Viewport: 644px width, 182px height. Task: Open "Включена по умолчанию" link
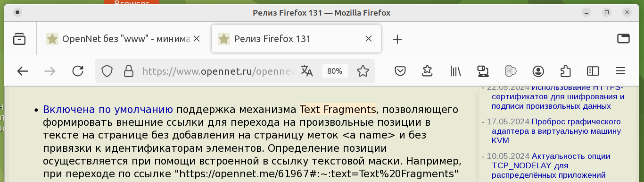tap(108, 110)
